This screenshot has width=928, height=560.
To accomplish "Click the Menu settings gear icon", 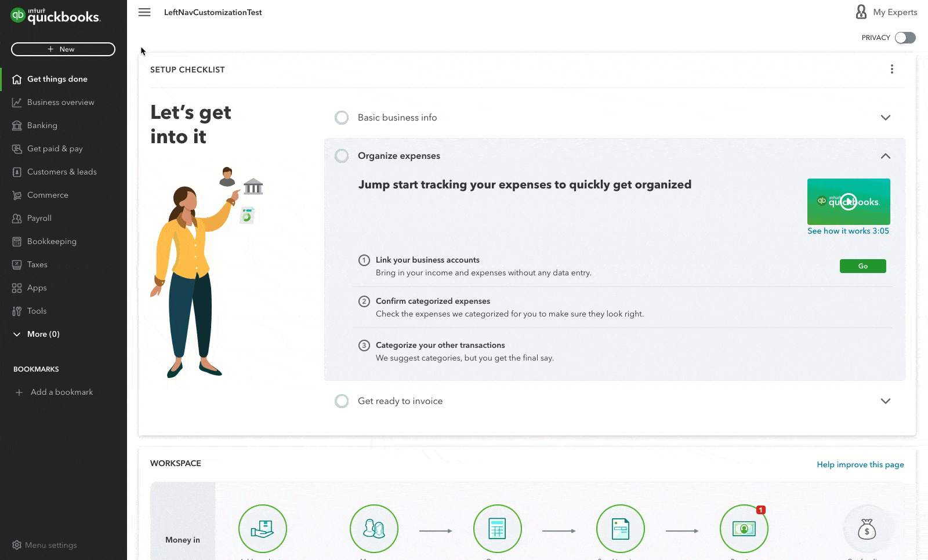I will tap(17, 545).
